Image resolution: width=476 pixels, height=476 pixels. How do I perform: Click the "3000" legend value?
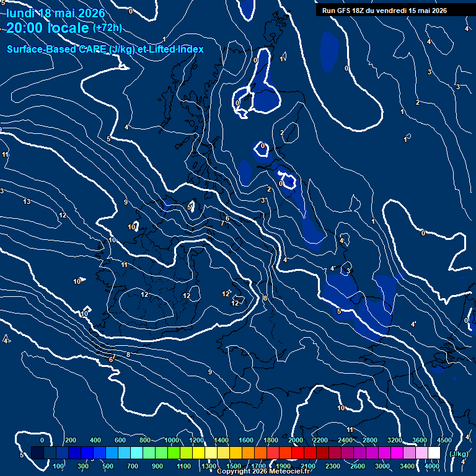(x=382, y=466)
